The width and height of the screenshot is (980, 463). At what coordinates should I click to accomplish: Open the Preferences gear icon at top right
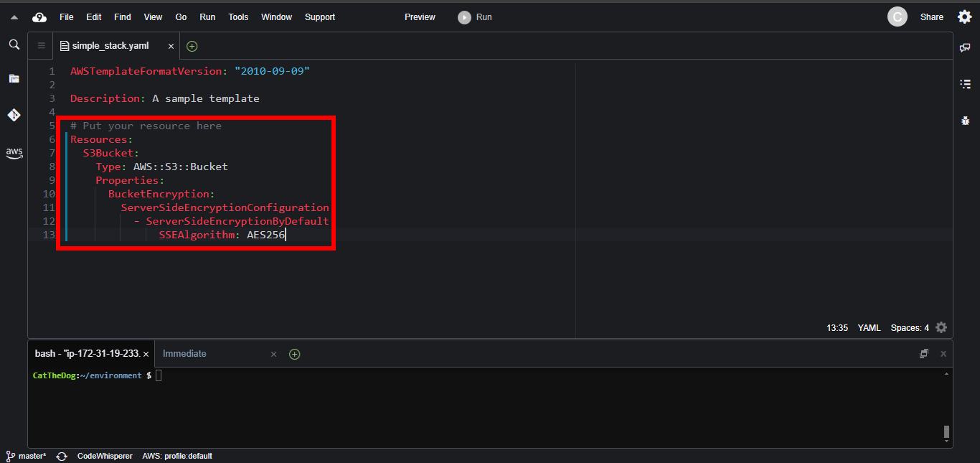[x=964, y=17]
